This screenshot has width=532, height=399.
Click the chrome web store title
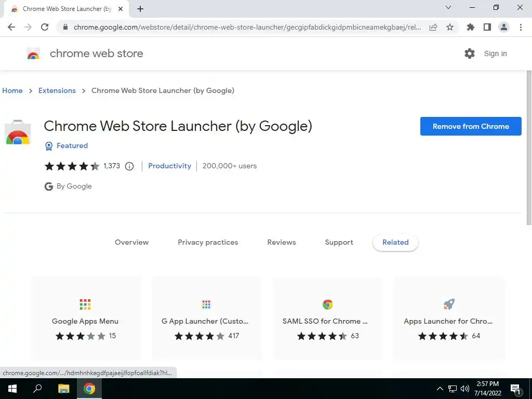click(x=96, y=54)
